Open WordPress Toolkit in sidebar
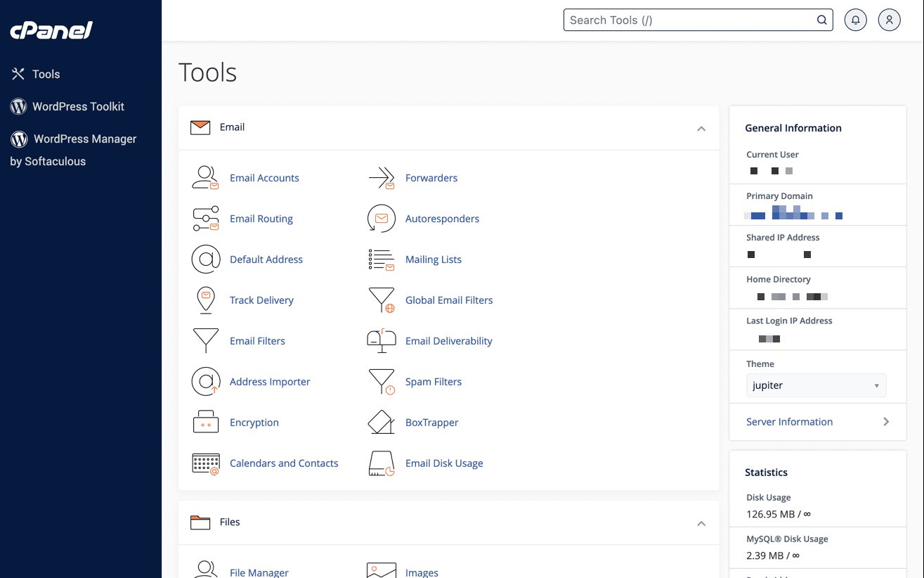Image resolution: width=924 pixels, height=578 pixels. pos(67,106)
